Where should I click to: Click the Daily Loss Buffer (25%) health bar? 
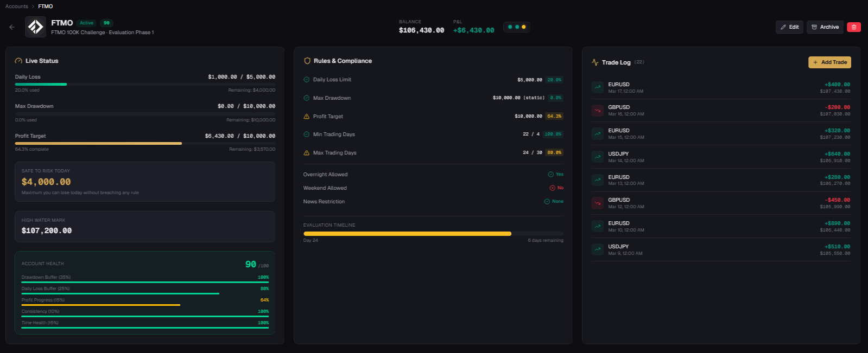[x=145, y=293]
